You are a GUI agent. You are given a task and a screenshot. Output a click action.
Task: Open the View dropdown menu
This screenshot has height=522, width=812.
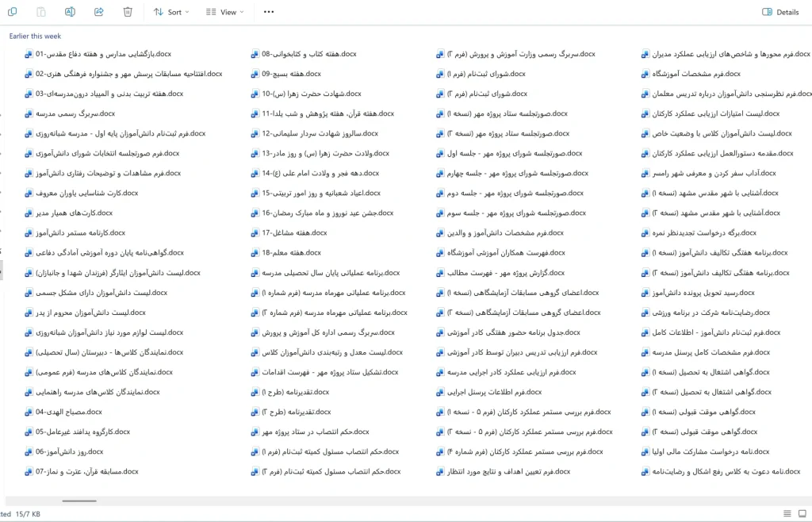point(224,12)
